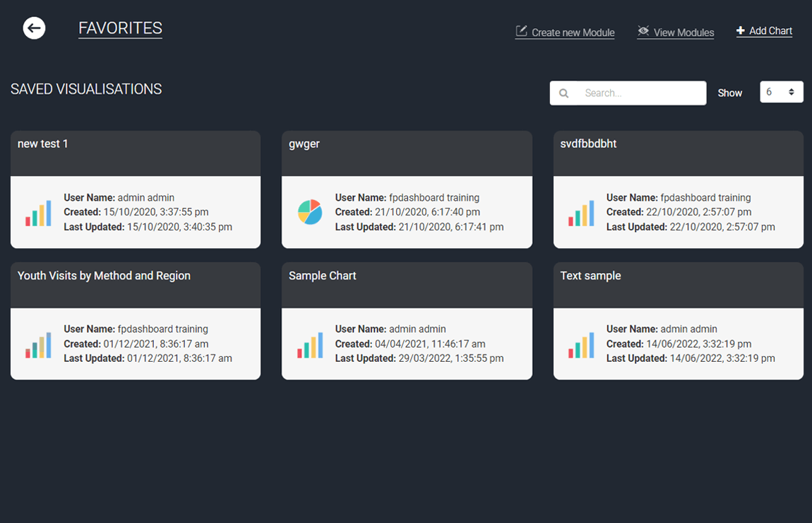Open the 'svdfbbdbht' card title

click(588, 144)
